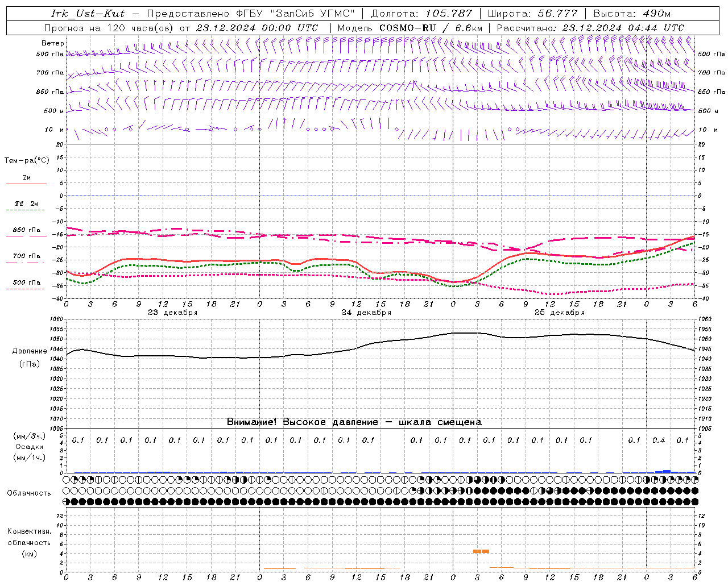Click the 25 декабря date label

tap(560, 313)
